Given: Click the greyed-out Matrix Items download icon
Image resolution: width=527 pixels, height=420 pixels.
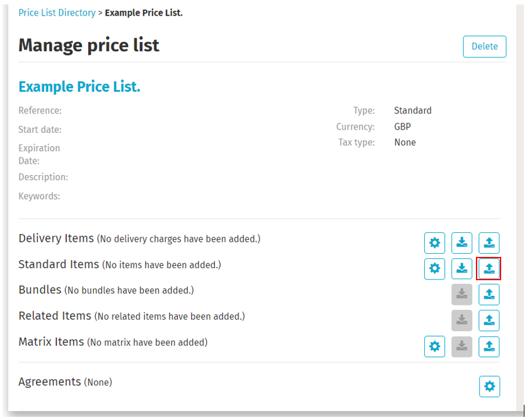Looking at the screenshot, I should coord(461,346).
